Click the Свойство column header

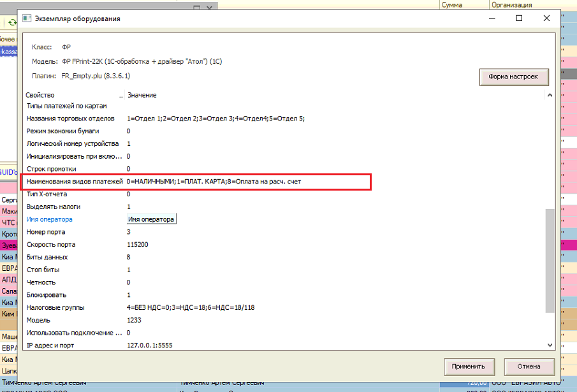point(40,95)
